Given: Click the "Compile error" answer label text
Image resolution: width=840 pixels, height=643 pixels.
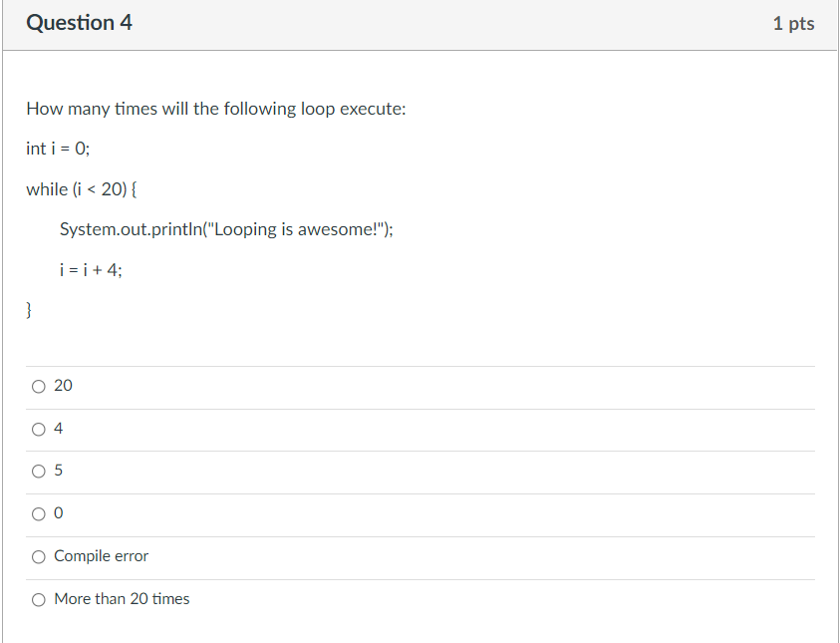Looking at the screenshot, I should coord(101,556).
